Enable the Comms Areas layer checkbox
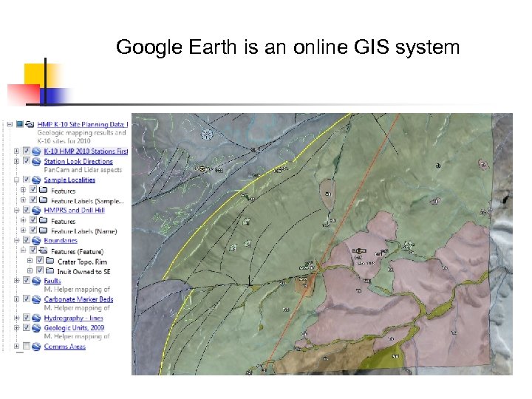 click(27, 346)
